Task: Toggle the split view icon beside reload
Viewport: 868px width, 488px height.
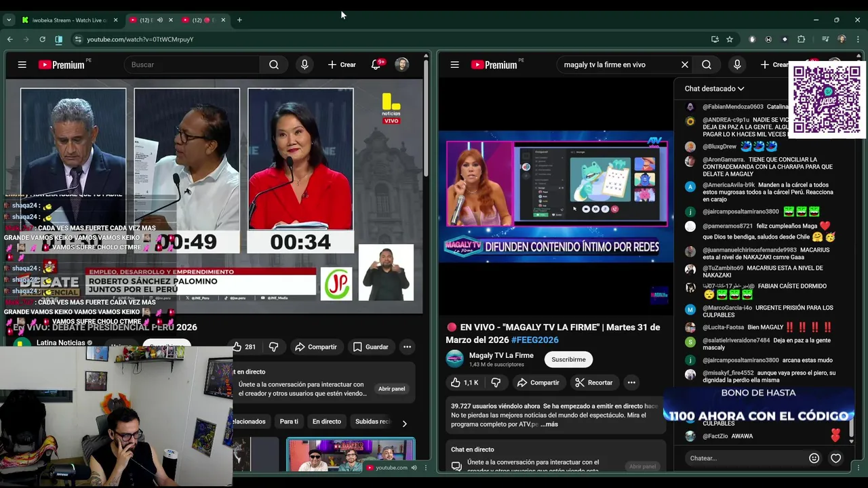Action: tap(59, 39)
